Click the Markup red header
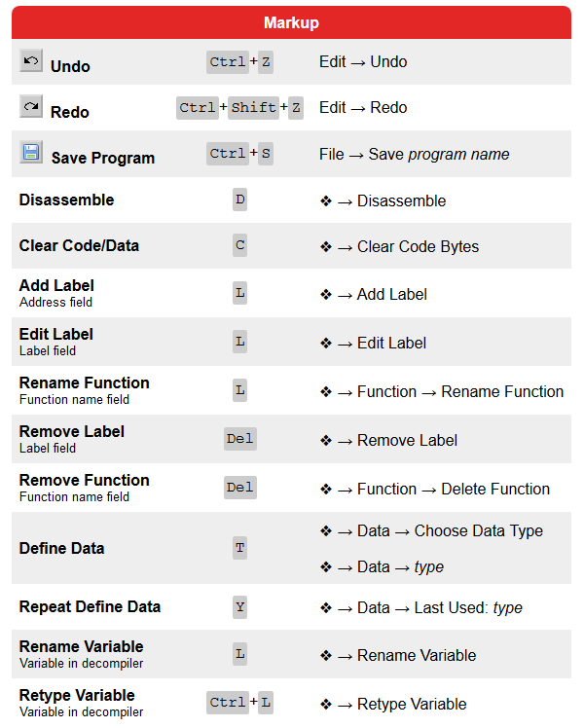584x728 pixels. [x=292, y=22]
